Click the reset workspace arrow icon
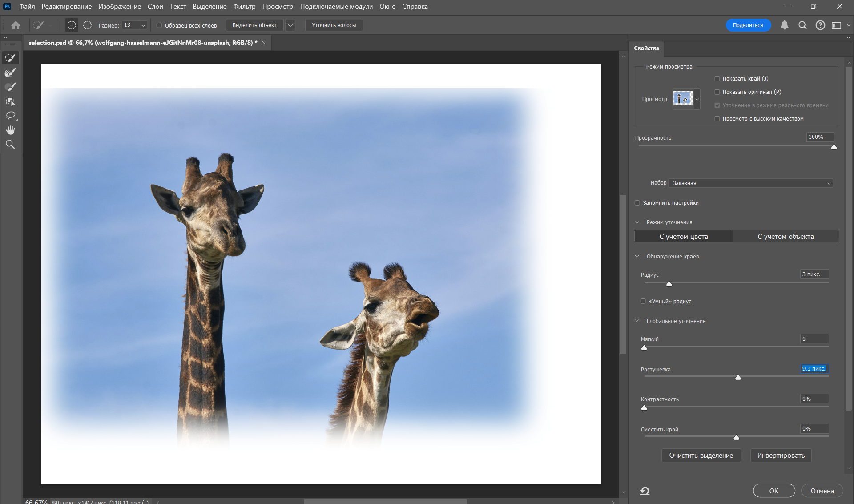This screenshot has width=854, height=504. (x=645, y=491)
